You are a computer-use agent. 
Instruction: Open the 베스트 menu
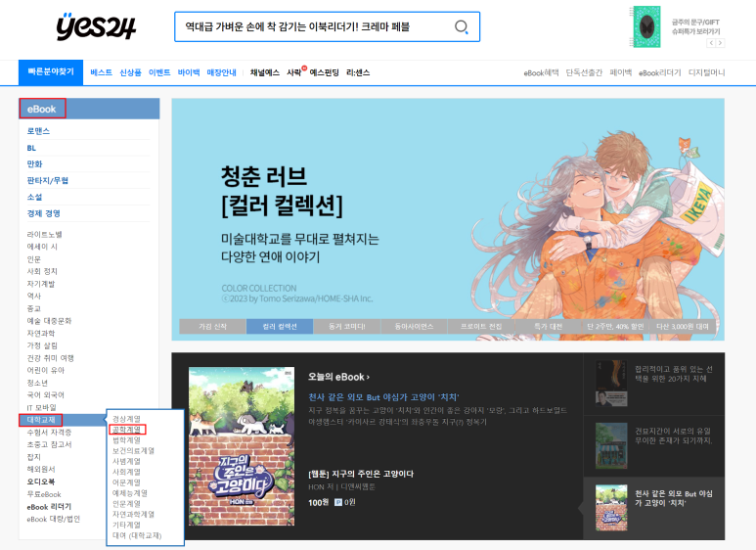pos(102,72)
